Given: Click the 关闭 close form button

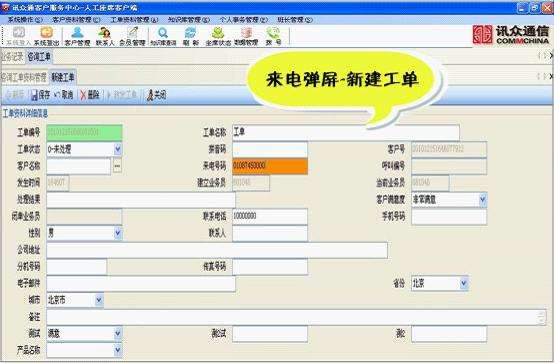Looking at the screenshot, I should pyautogui.click(x=156, y=95).
